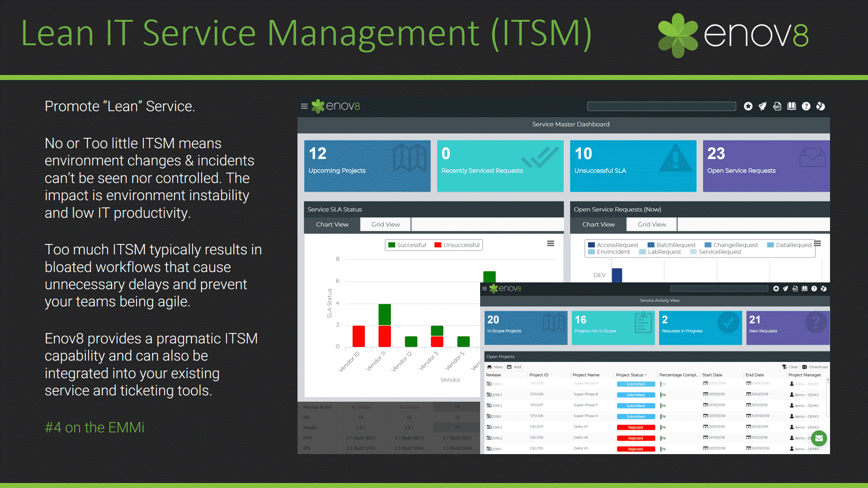
Task: Click the help question mark in Service Activity View
Action: (x=814, y=288)
